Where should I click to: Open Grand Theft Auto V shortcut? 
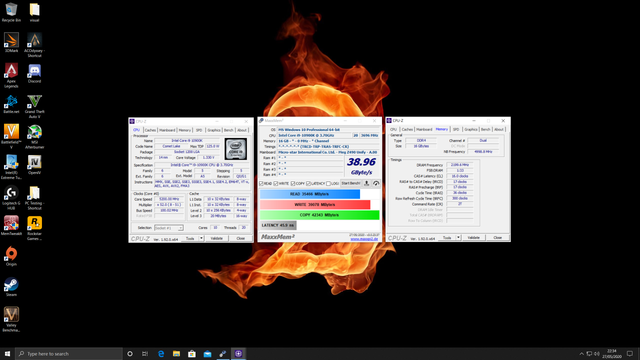34,106
